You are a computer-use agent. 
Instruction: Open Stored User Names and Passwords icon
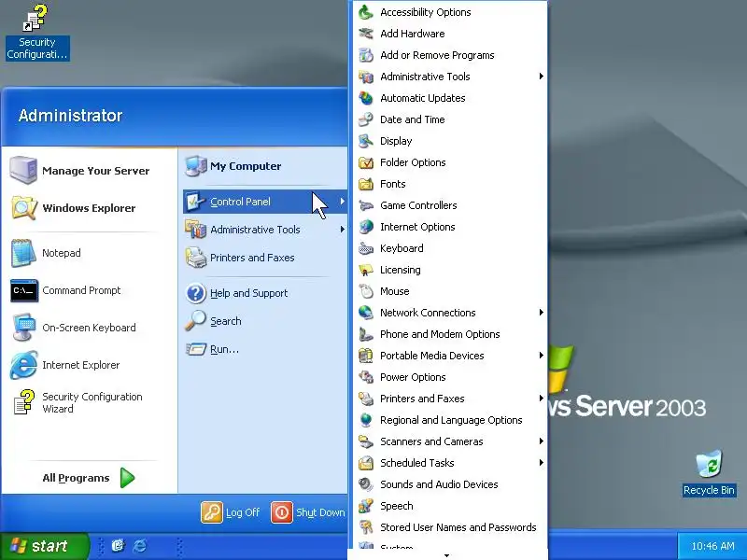366,527
